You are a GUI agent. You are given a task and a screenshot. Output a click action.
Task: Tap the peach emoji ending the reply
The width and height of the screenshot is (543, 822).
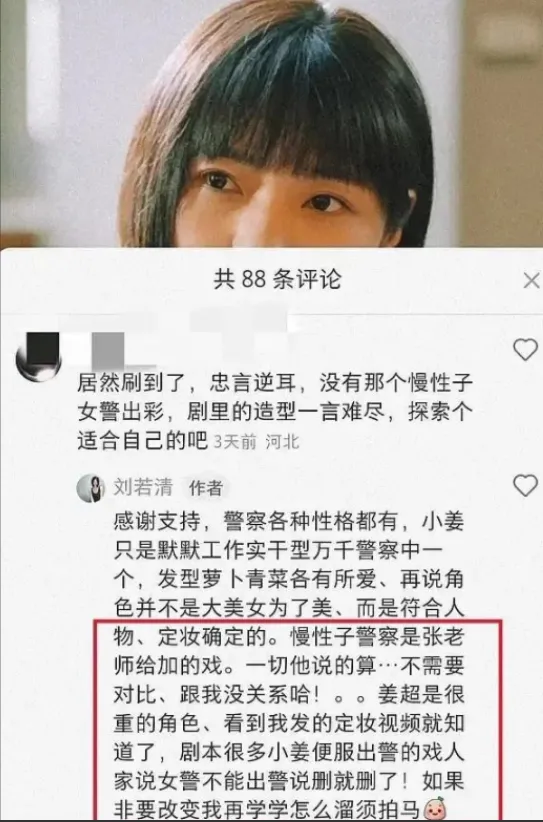coord(435,808)
